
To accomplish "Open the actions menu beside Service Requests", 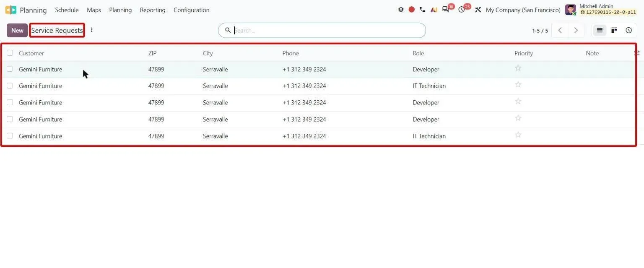I will click(x=92, y=30).
